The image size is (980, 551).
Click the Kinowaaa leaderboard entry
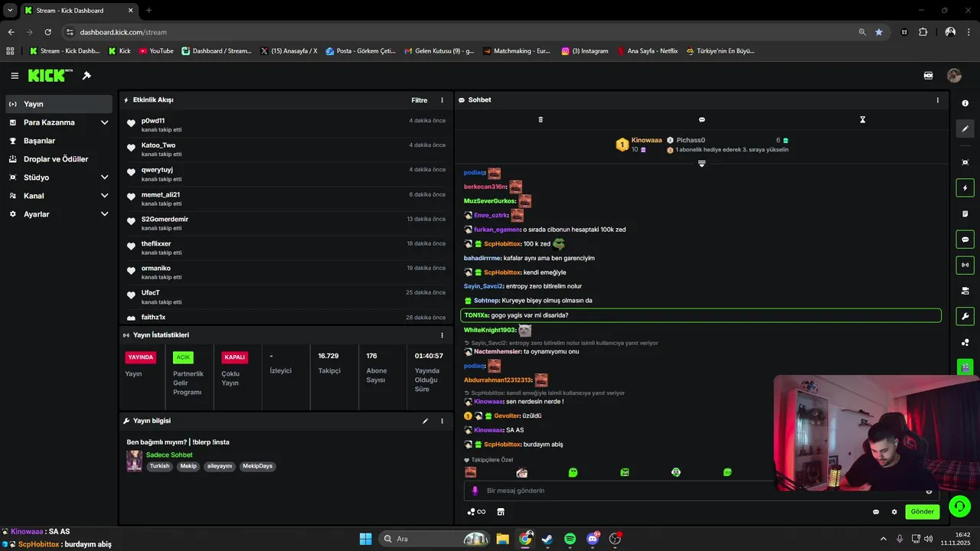pyautogui.click(x=639, y=144)
